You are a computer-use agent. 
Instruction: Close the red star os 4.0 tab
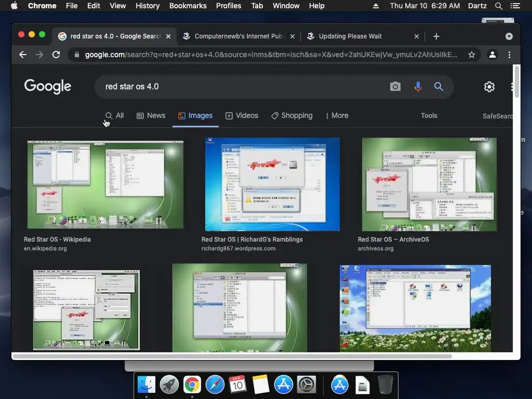[168, 36]
